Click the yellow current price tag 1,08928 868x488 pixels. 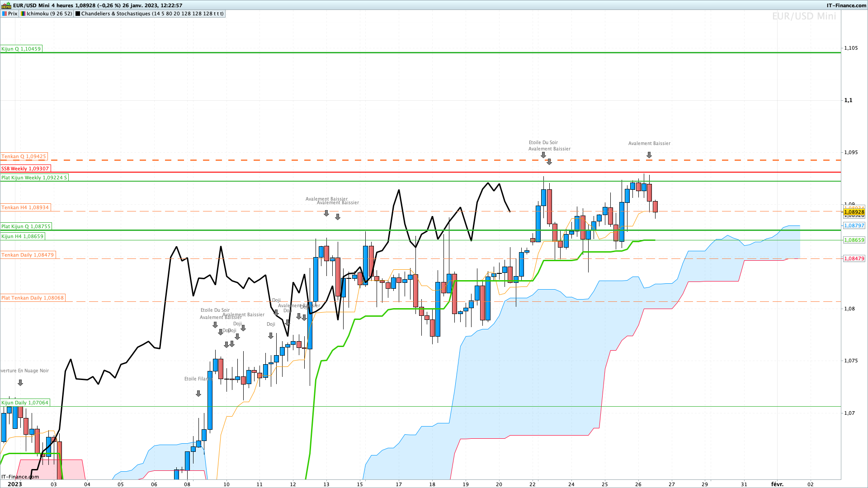coord(854,212)
